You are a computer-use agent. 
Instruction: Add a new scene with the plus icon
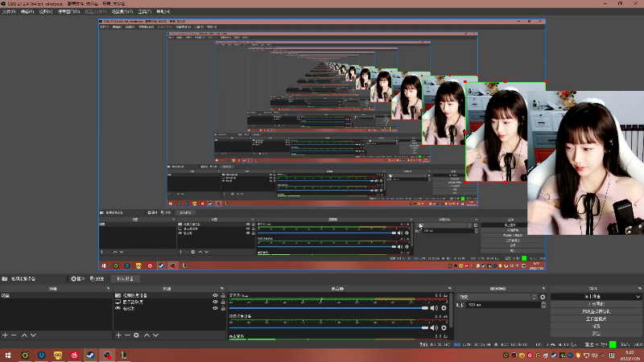(5, 335)
